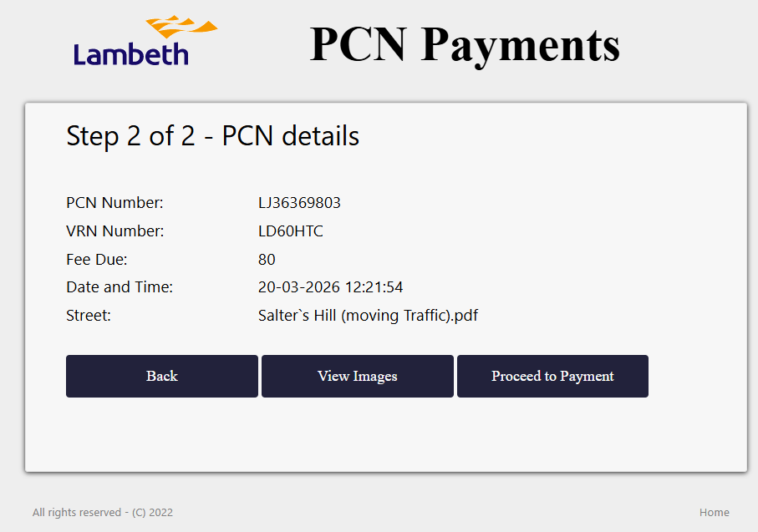Click the VRN value LD60HTC

point(290,231)
